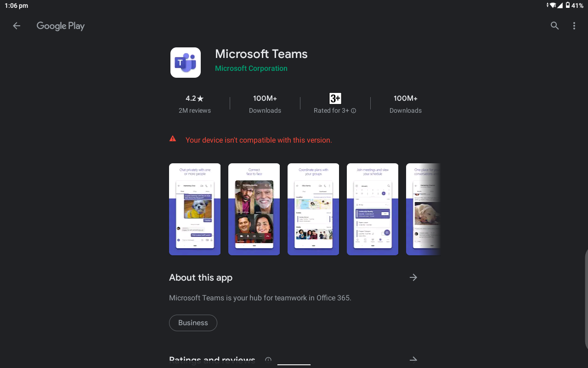Viewport: 588px width, 368px height.
Task: Tap the 3+ content rating badge
Action: tap(335, 98)
